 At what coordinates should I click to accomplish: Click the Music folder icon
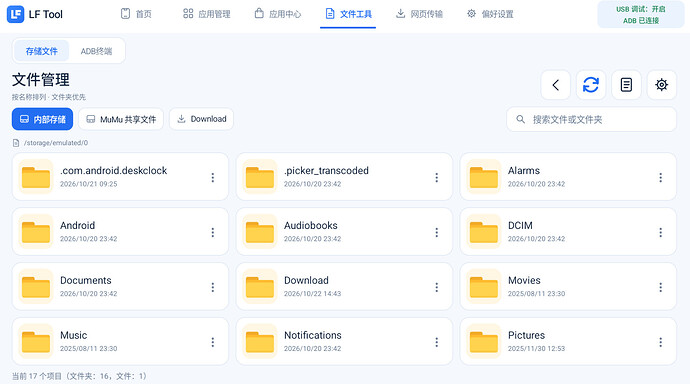[x=36, y=342]
